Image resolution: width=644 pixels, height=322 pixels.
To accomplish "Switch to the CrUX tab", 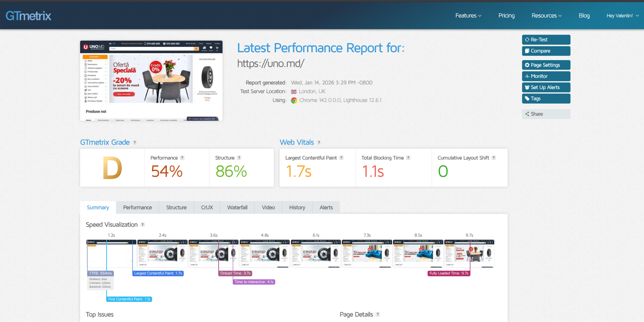I will [x=207, y=207].
